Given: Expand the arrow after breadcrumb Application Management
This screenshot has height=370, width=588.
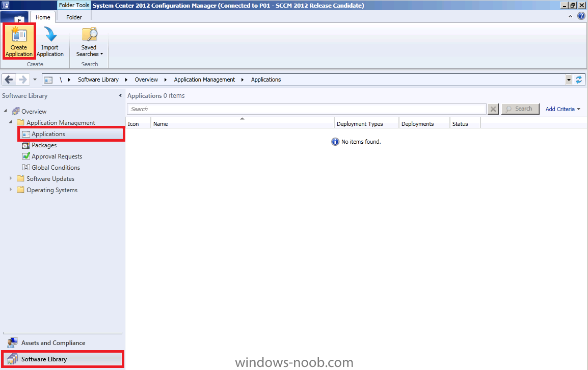Looking at the screenshot, I should pyautogui.click(x=243, y=80).
